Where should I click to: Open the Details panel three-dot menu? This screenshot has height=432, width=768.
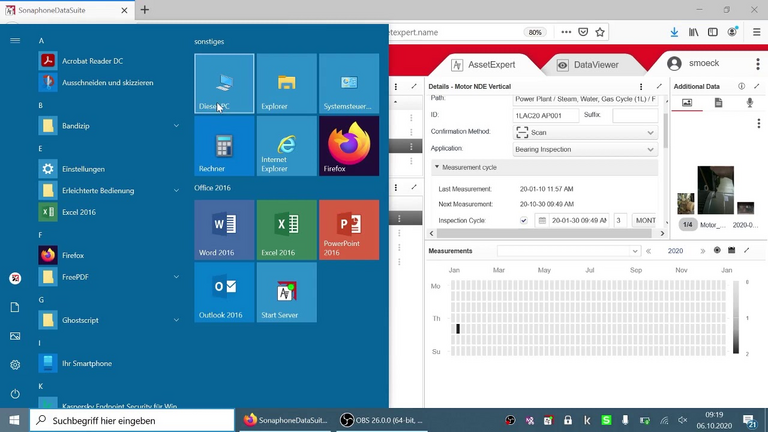641,87
